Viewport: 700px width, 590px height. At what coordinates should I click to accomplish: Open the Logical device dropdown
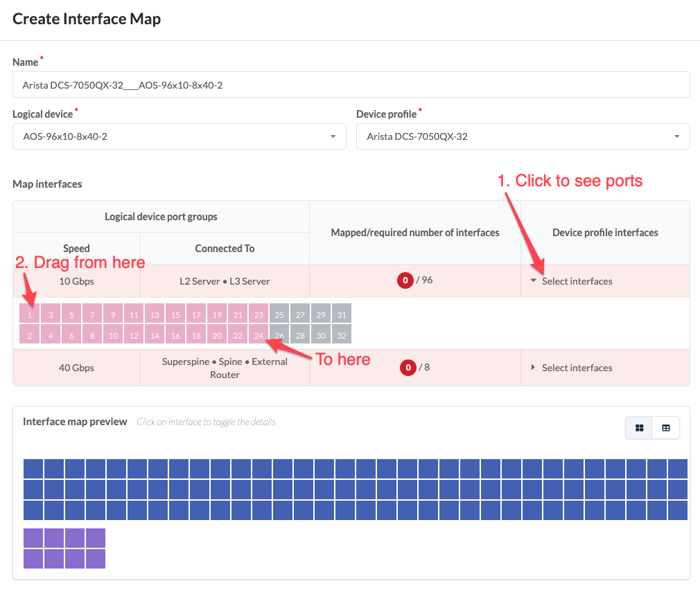tap(179, 136)
